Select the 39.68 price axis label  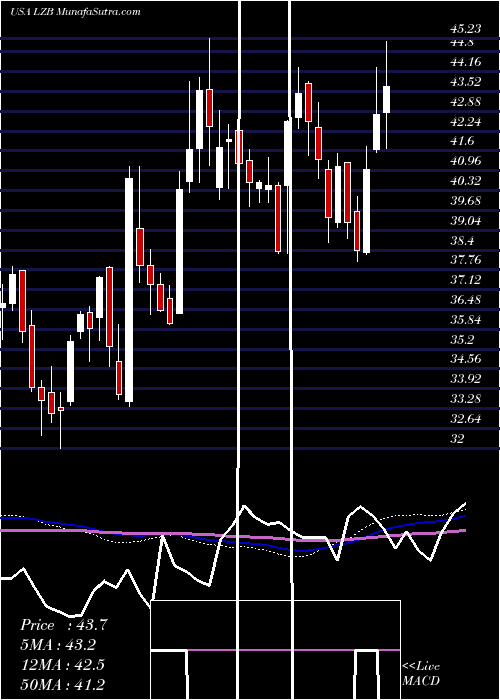pyautogui.click(x=466, y=200)
